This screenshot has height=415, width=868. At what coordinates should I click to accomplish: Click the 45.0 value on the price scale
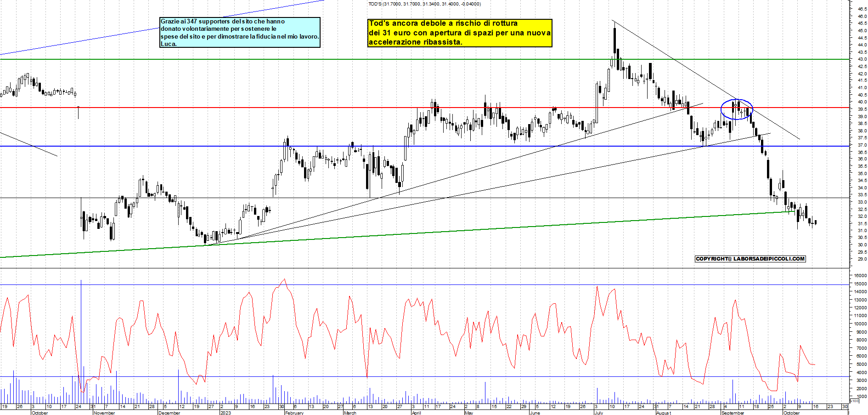pos(862,30)
